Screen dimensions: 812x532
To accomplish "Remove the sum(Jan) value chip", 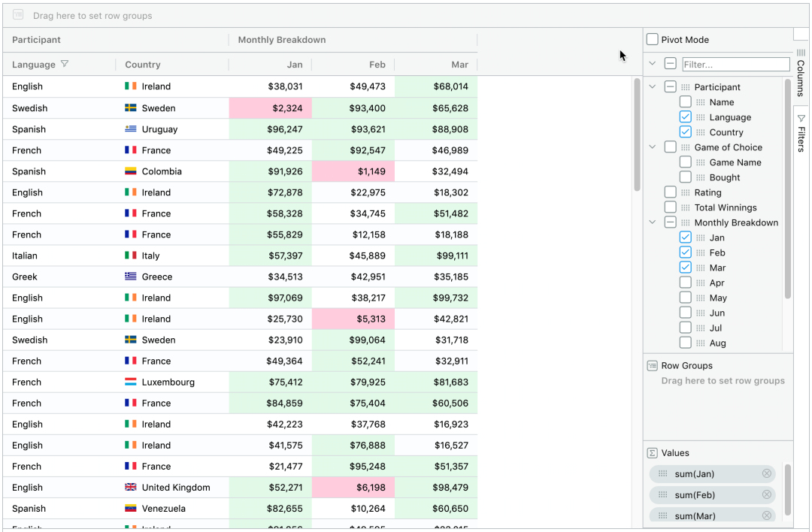I will coord(766,473).
